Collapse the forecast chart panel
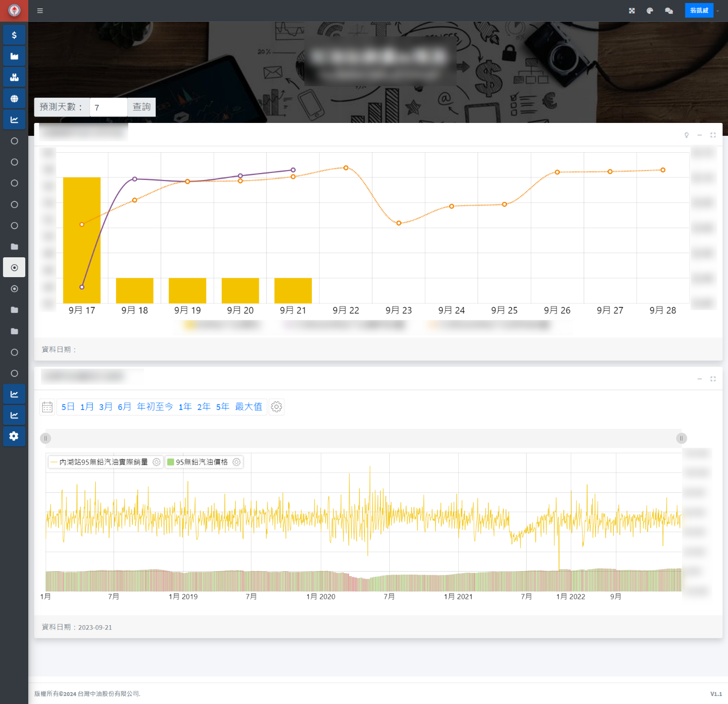Image resolution: width=728 pixels, height=704 pixels. (x=700, y=135)
